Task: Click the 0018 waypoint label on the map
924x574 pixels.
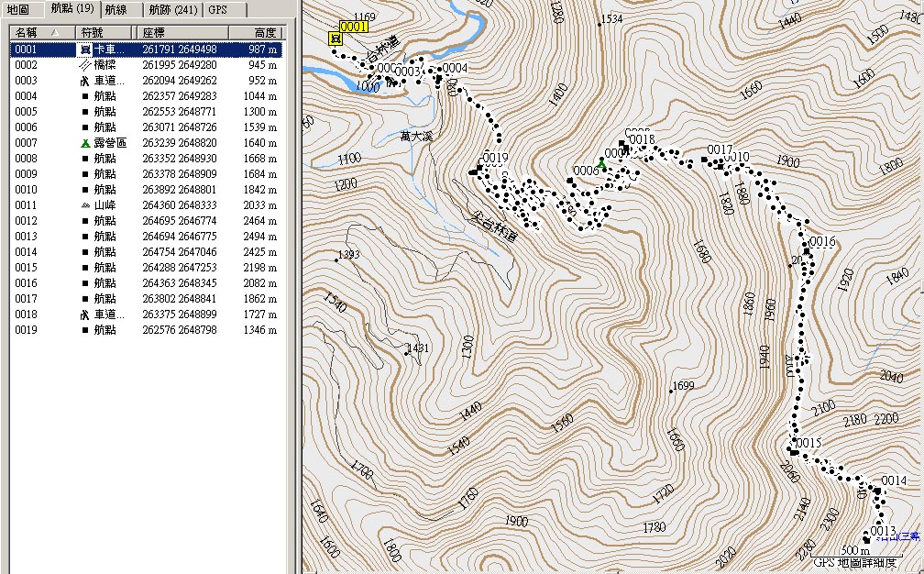Action: 643,139
